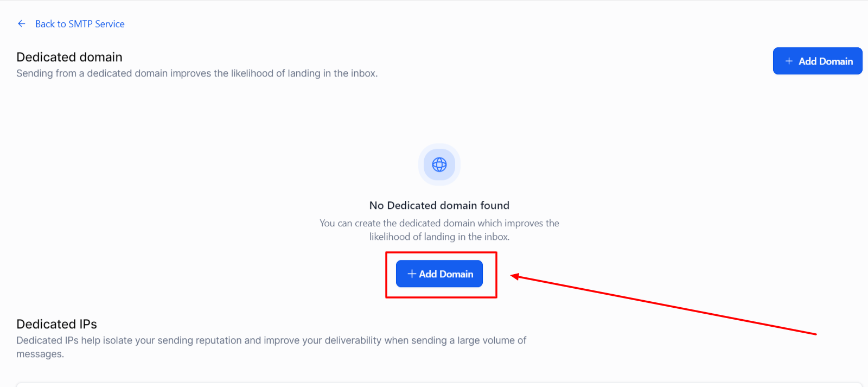
Task: Click the red arrowhead pointing at Add Domain
Action: click(515, 277)
